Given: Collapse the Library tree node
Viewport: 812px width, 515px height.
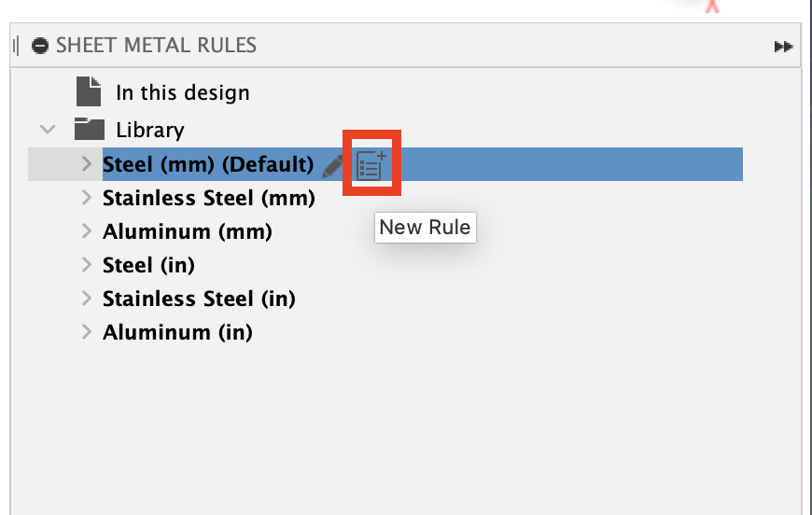Looking at the screenshot, I should [48, 130].
